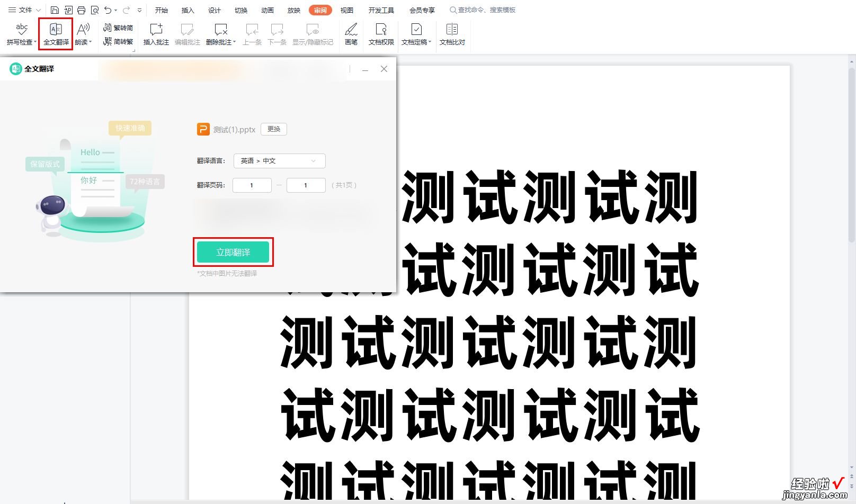Switch to the 插入 tab
Screen dimensions: 856x504
(188, 10)
